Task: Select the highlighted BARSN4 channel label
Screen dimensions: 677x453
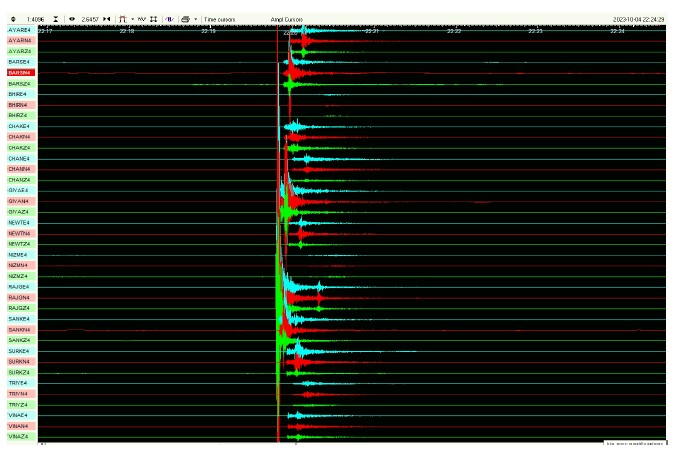Action: (x=20, y=73)
